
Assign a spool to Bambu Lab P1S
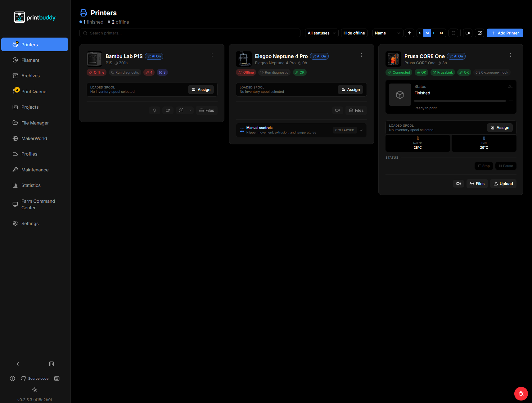pos(201,89)
